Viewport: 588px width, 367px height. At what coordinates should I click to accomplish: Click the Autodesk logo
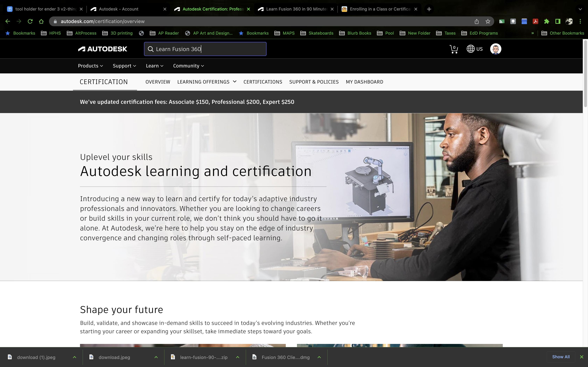(x=103, y=49)
